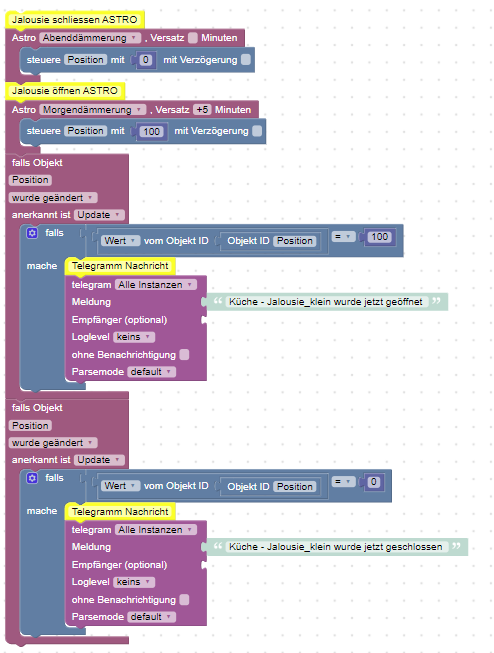Click the equals operator dropdown comparing to 0
The width and height of the screenshot is (494, 653).
click(x=343, y=482)
